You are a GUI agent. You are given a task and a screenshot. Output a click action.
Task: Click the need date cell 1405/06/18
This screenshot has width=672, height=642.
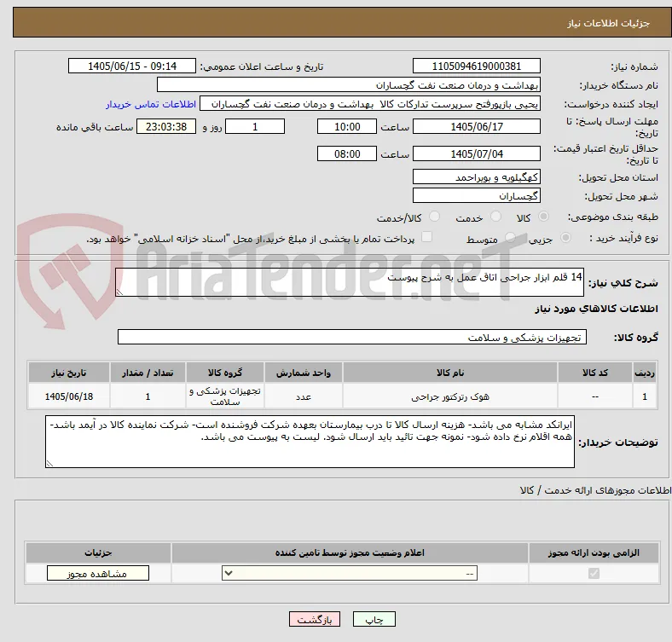click(69, 396)
